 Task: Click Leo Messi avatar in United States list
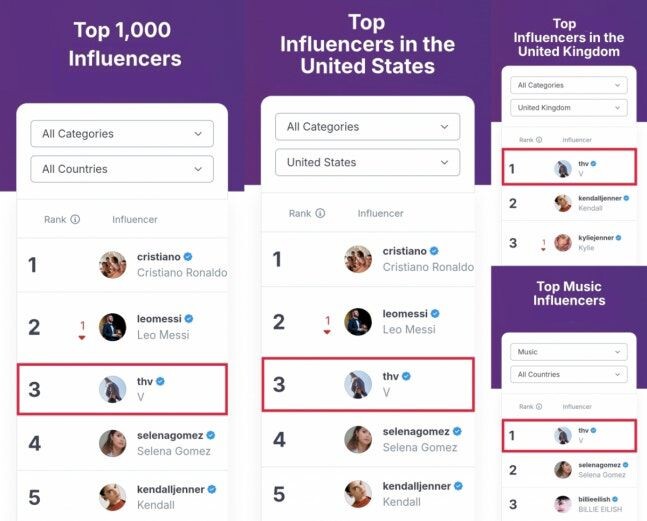[x=358, y=322]
